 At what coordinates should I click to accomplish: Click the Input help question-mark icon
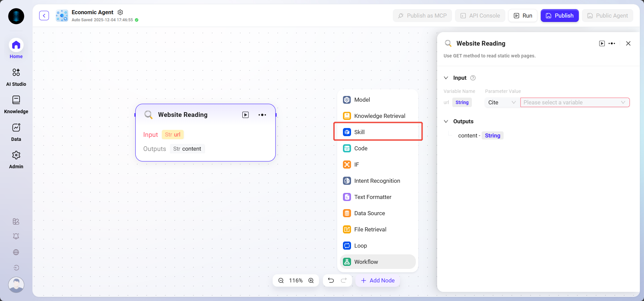click(473, 78)
